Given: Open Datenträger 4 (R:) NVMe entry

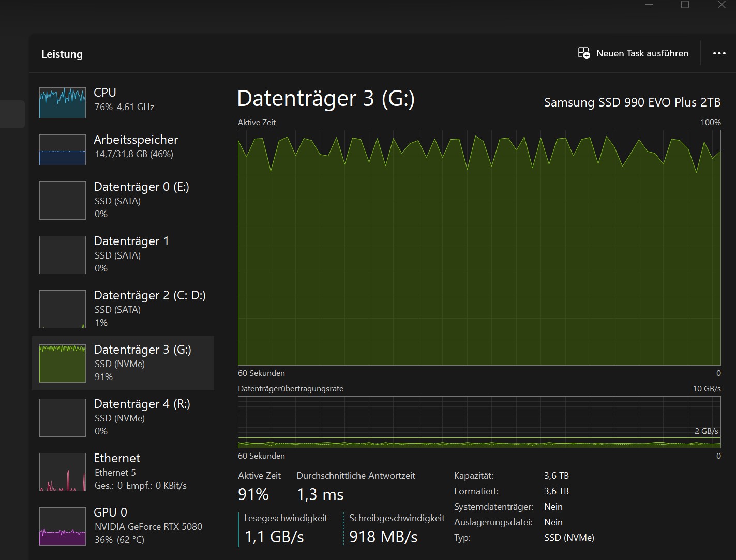Looking at the screenshot, I should click(x=141, y=404).
